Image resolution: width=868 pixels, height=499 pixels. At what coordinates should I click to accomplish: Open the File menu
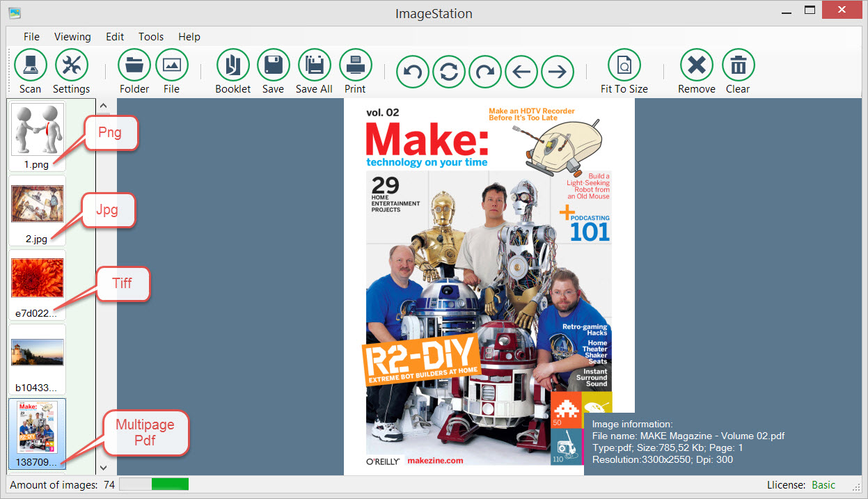pyautogui.click(x=31, y=37)
